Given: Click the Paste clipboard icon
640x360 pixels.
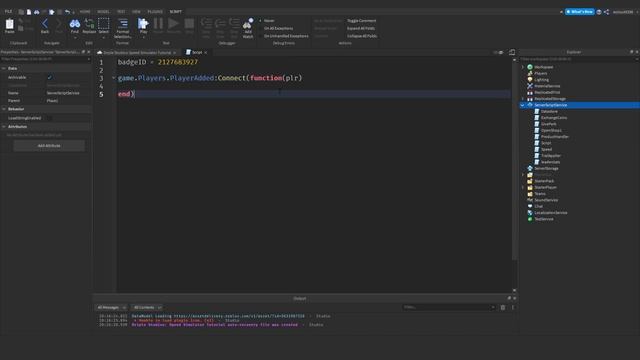Looking at the screenshot, I should click(x=9, y=24).
